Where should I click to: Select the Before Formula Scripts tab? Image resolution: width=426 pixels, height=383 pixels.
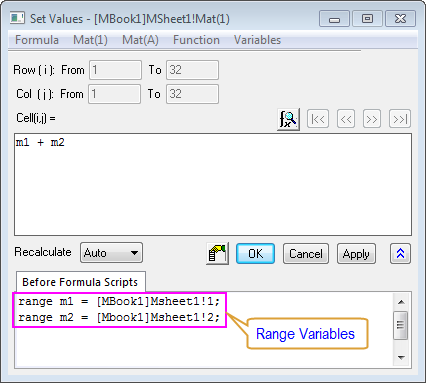(80, 282)
